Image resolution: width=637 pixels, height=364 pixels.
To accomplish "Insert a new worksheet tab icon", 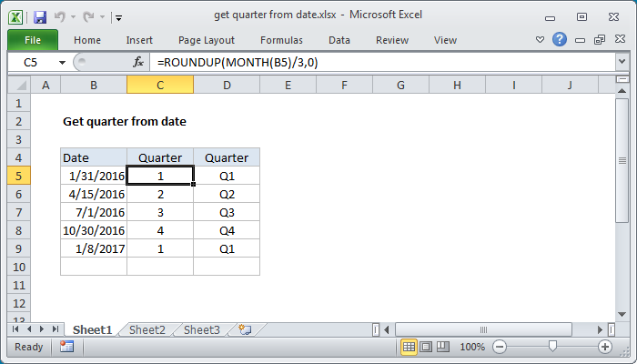I will [245, 329].
